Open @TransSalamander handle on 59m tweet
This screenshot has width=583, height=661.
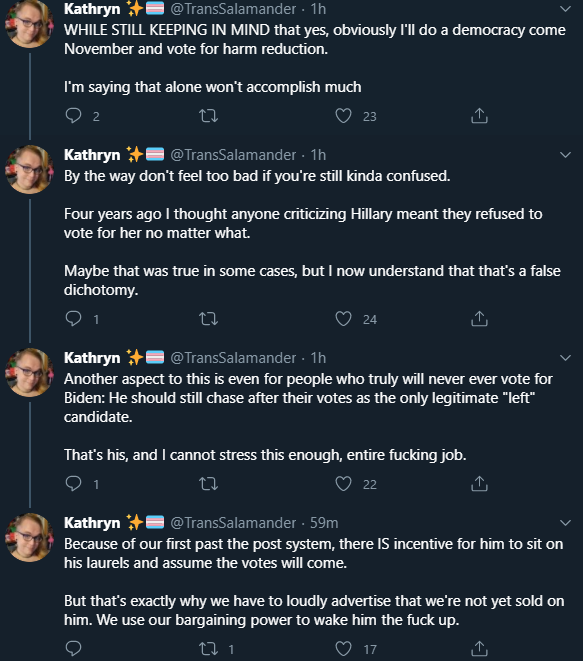233,523
